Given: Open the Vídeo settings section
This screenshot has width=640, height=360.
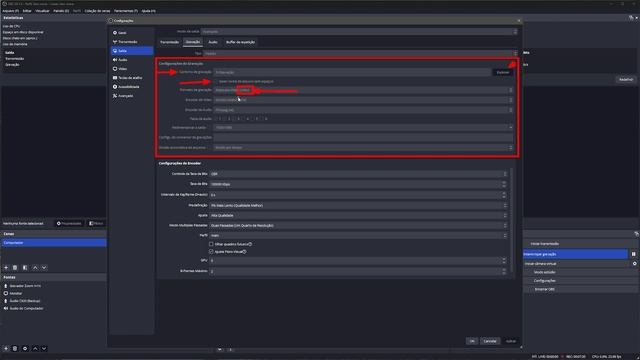Looking at the screenshot, I should click(x=132, y=69).
